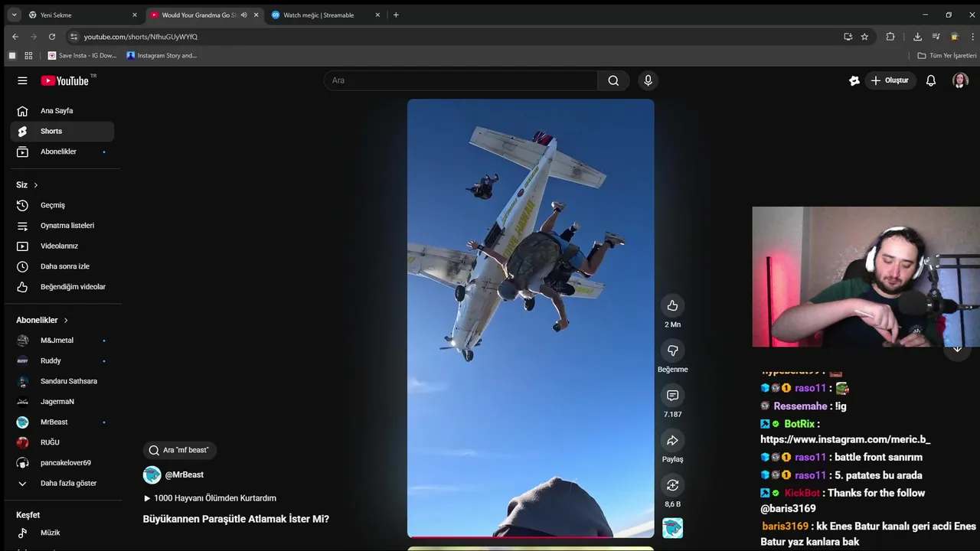This screenshot has width=980, height=551.
Task: Open Geçmiş history
Action: pos(62,205)
